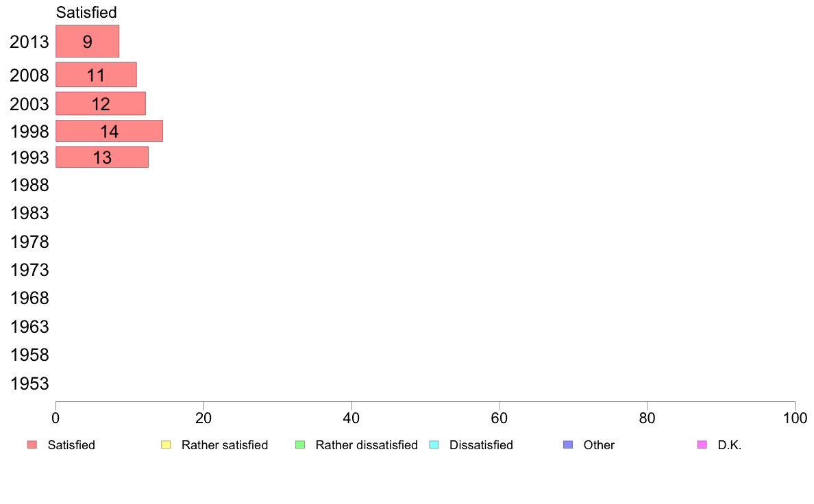Click the red Satisfied legend swatch

32,445
